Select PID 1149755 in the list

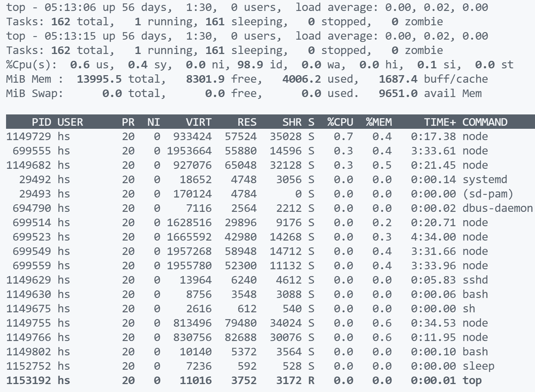(28, 323)
